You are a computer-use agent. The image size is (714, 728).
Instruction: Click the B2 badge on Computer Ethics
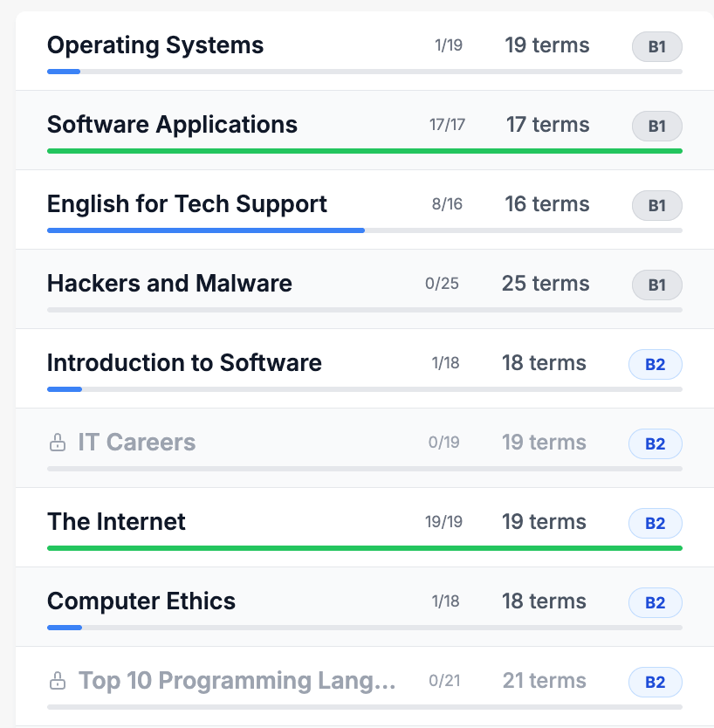tap(655, 602)
